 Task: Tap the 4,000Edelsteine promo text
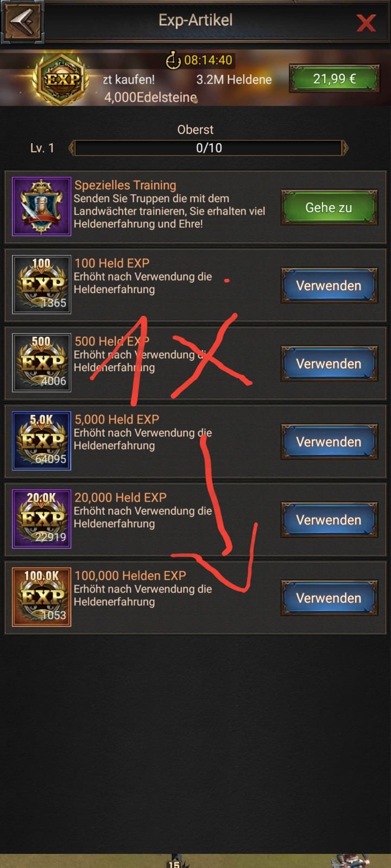point(150,98)
